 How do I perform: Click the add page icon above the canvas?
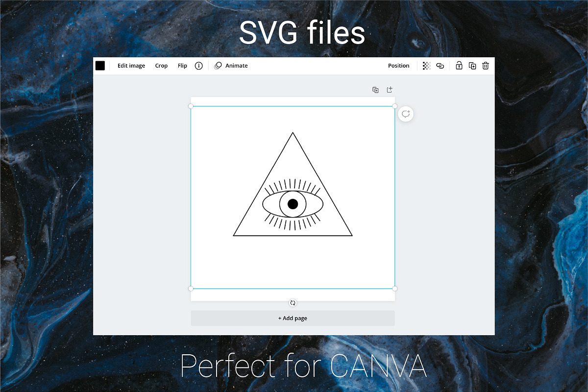[x=390, y=90]
